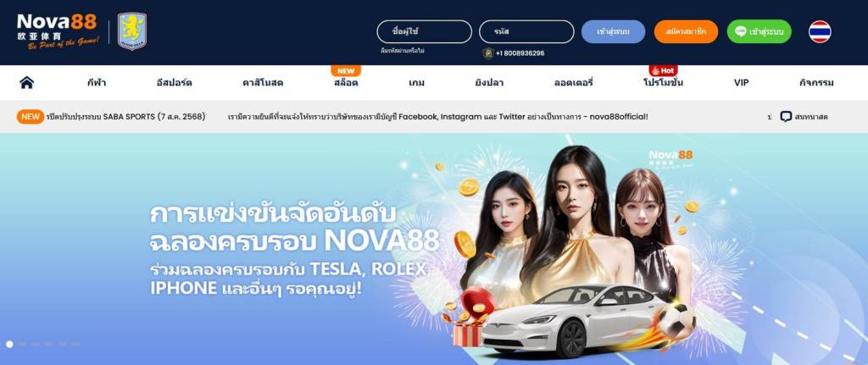The width and height of the screenshot is (868, 365).
Task: Open the live chat bubble icon
Action: pyautogui.click(x=786, y=117)
